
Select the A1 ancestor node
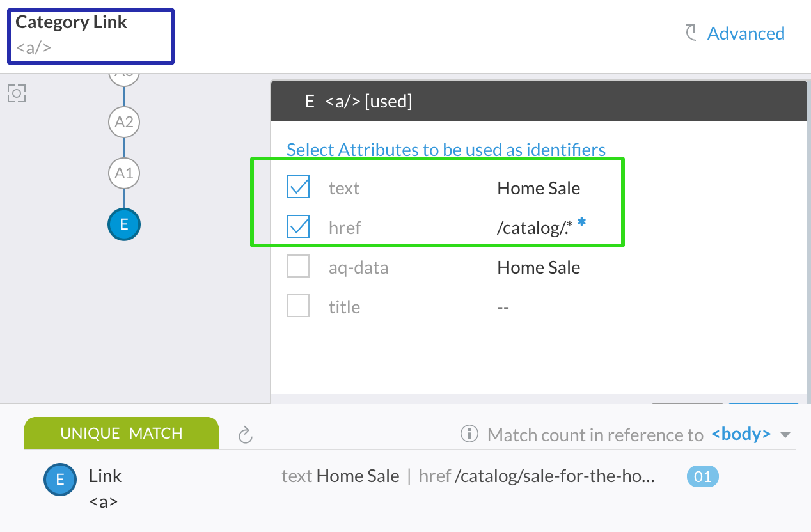tap(124, 173)
